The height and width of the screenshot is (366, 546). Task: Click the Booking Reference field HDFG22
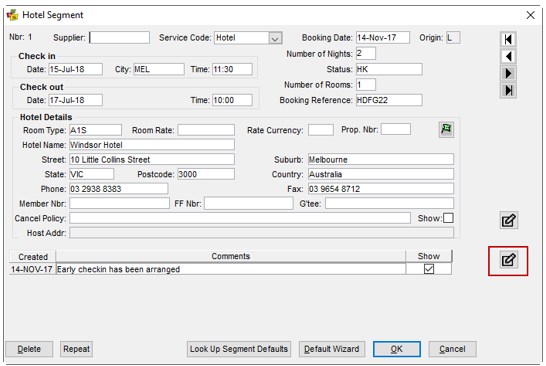pos(389,100)
